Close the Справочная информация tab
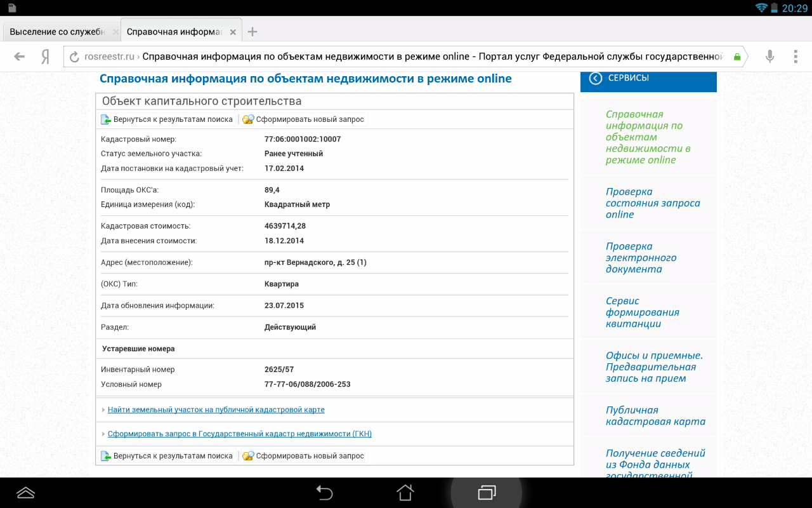Image resolution: width=812 pixels, height=508 pixels. pyautogui.click(x=233, y=32)
